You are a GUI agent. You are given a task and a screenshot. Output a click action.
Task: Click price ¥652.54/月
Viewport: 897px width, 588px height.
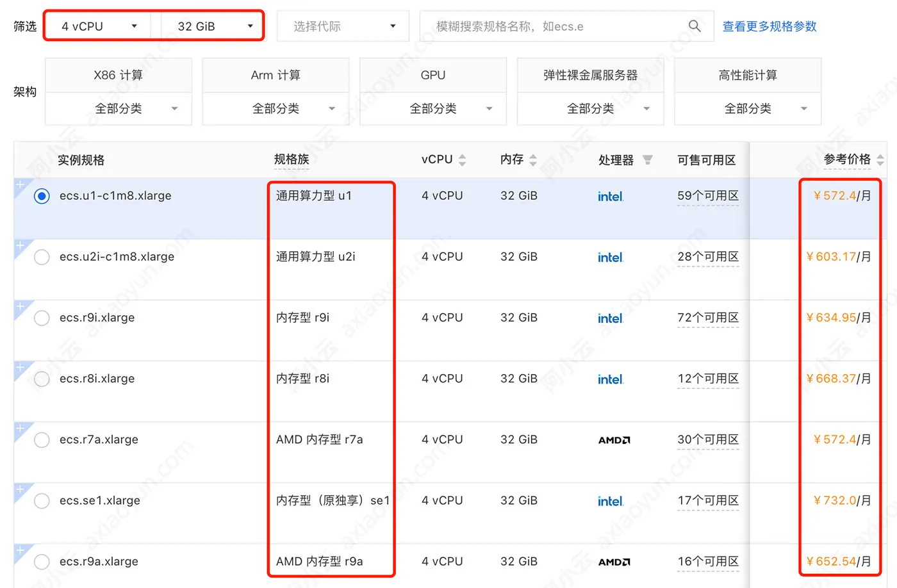tap(839, 561)
